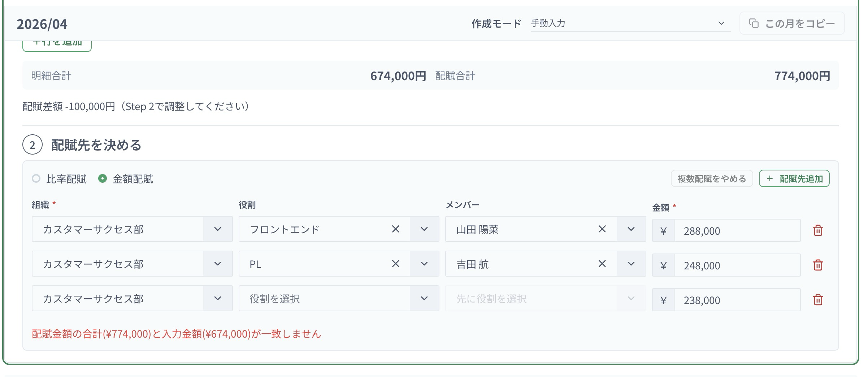Screen dimensions: 868x377
Task: Clear member 吉田 航 selection
Action: (x=602, y=264)
